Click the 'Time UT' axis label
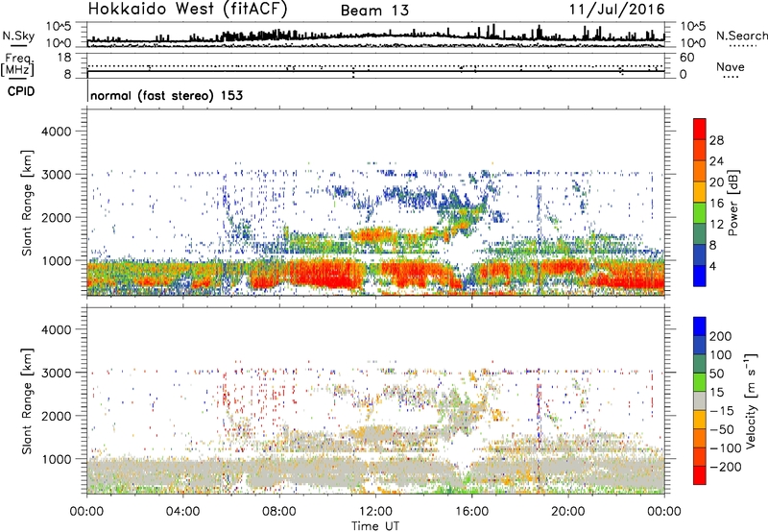Viewport: 768px width, 532px height. click(375, 526)
